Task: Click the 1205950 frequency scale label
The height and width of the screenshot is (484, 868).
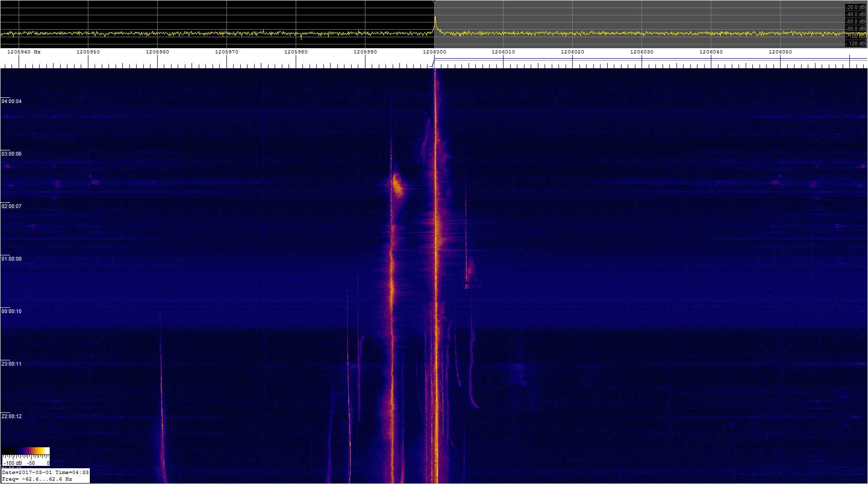Action: click(88, 52)
